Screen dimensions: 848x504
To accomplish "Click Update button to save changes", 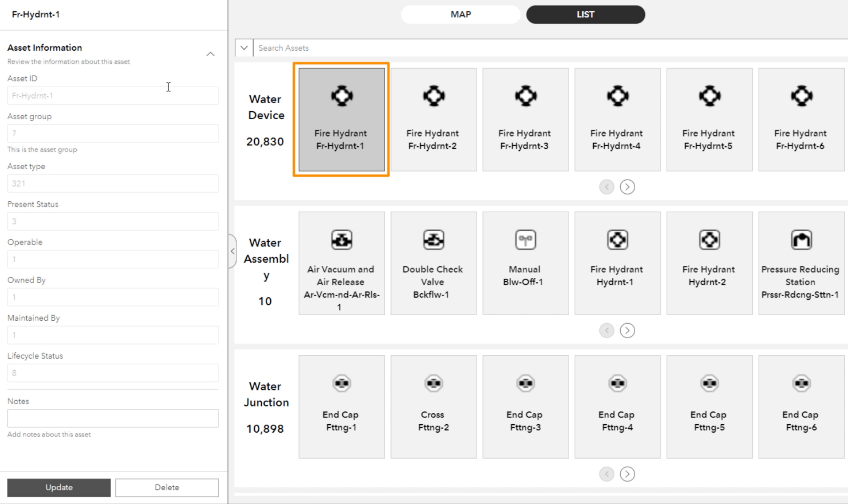I will pos(59,487).
